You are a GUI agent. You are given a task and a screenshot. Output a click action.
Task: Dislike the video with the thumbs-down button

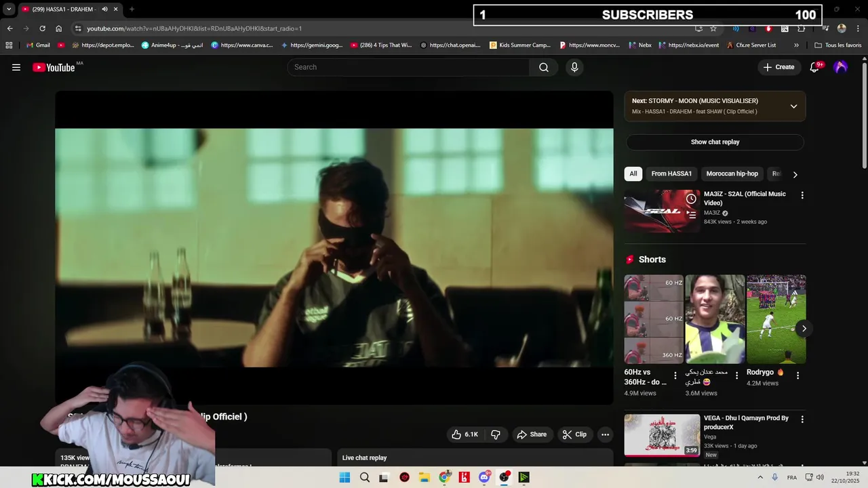pyautogui.click(x=496, y=434)
